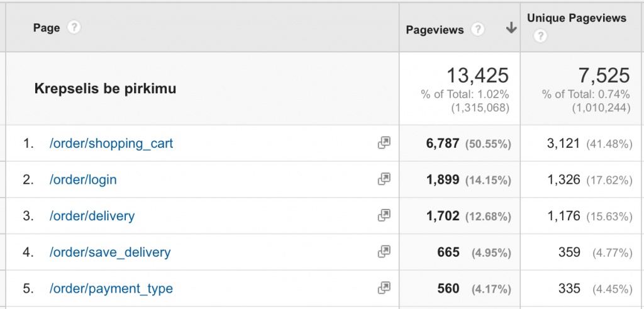Click the 7,525 unique pageviews total
The height and width of the screenshot is (309, 644).
604,76
